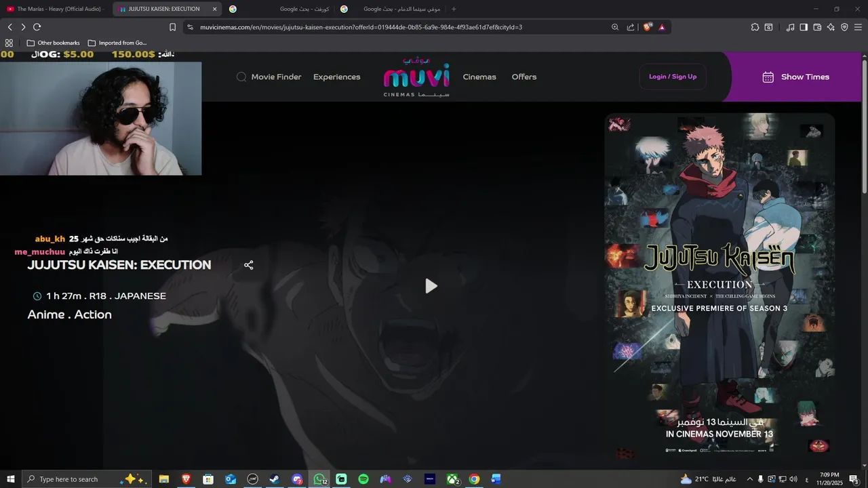The image size is (868, 488).
Task: Open the volume control
Action: (793, 479)
